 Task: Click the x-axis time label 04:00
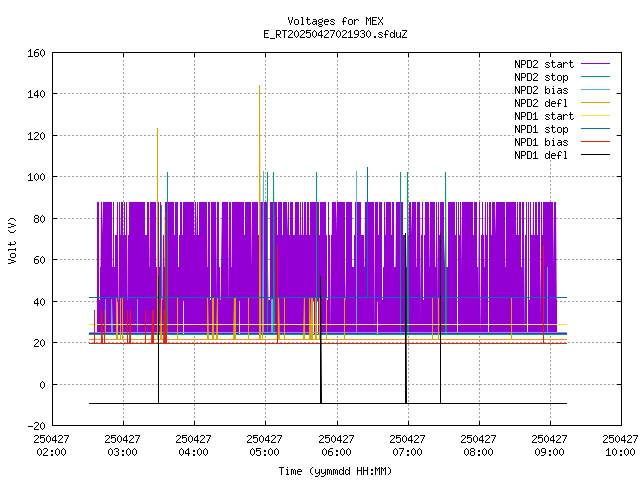pos(193,453)
